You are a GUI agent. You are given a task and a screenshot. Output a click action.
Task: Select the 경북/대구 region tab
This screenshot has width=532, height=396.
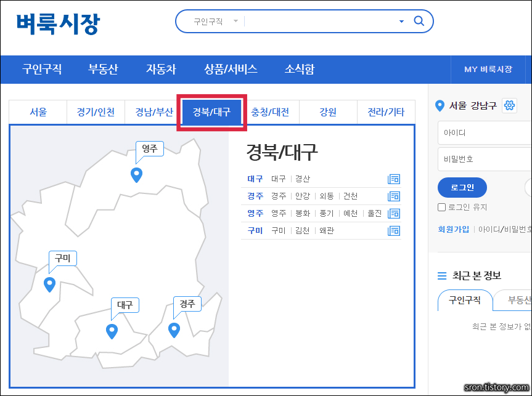click(211, 112)
